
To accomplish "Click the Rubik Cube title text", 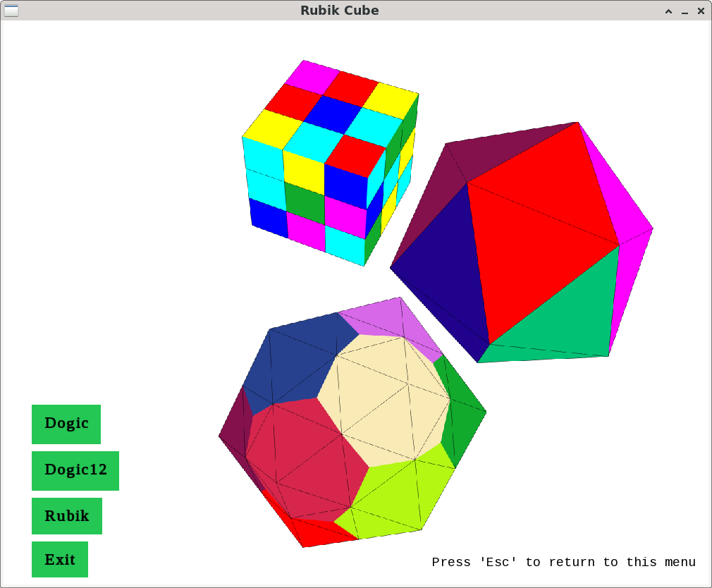I will click(340, 11).
